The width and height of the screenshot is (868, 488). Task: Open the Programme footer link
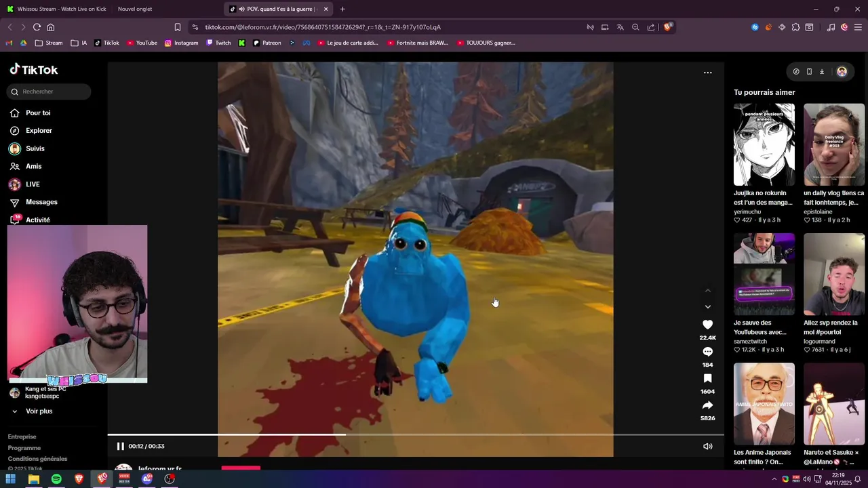(24, 448)
